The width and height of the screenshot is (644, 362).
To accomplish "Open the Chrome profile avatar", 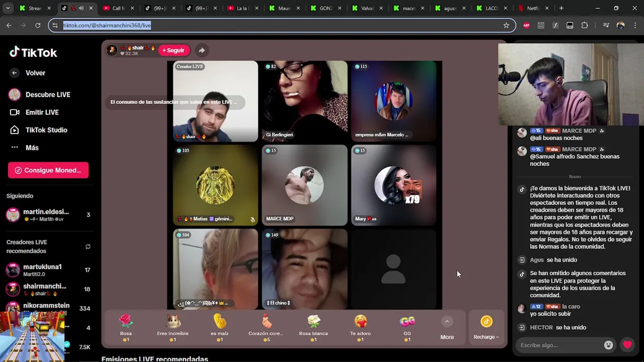I will (x=620, y=25).
